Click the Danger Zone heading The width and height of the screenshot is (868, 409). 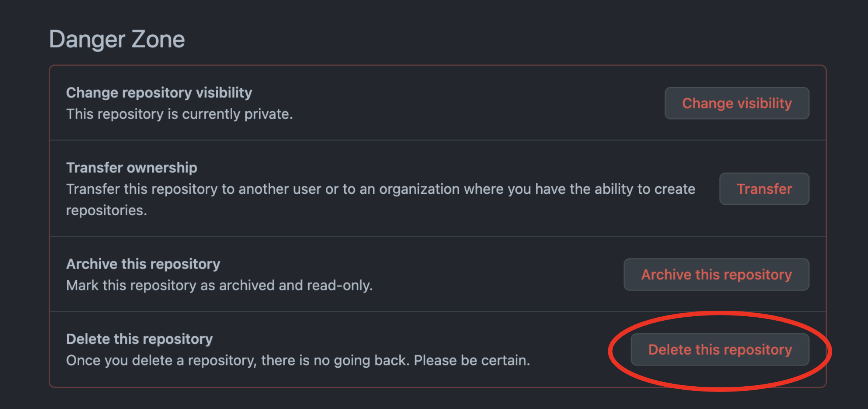point(117,39)
